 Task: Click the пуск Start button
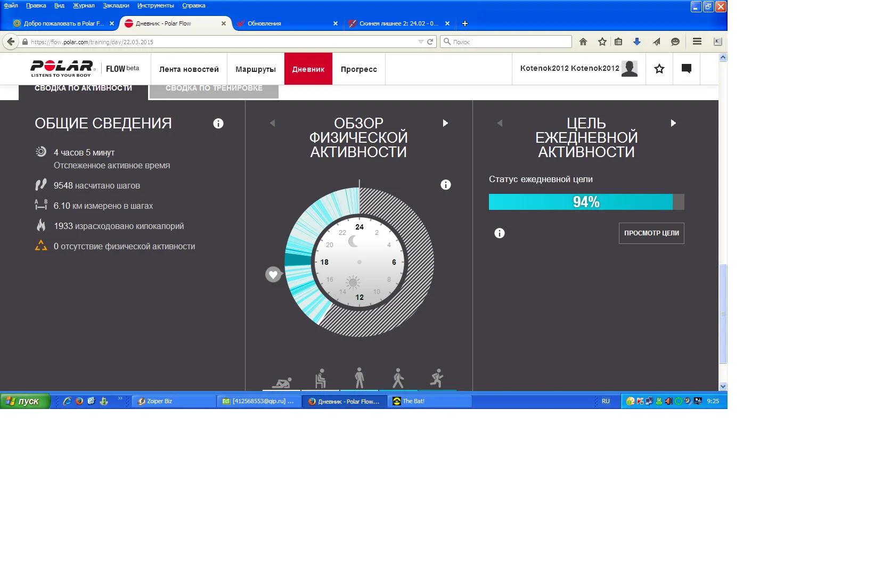point(25,401)
